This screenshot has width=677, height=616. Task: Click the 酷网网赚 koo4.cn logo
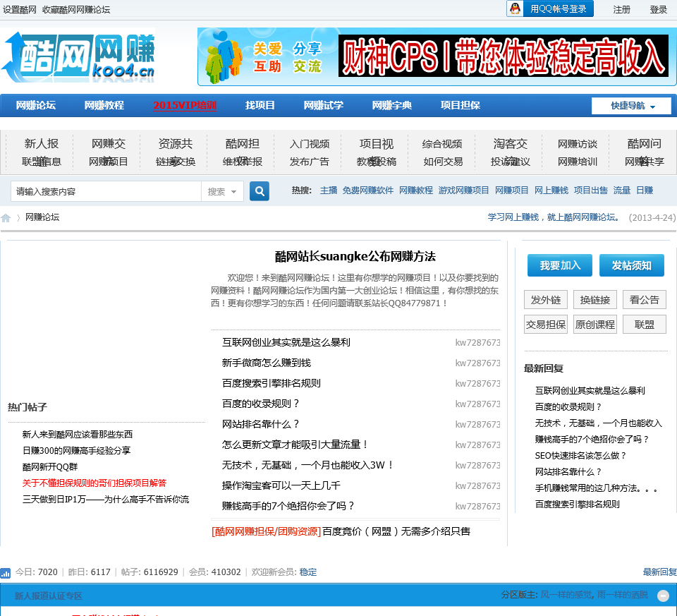[x=78, y=56]
